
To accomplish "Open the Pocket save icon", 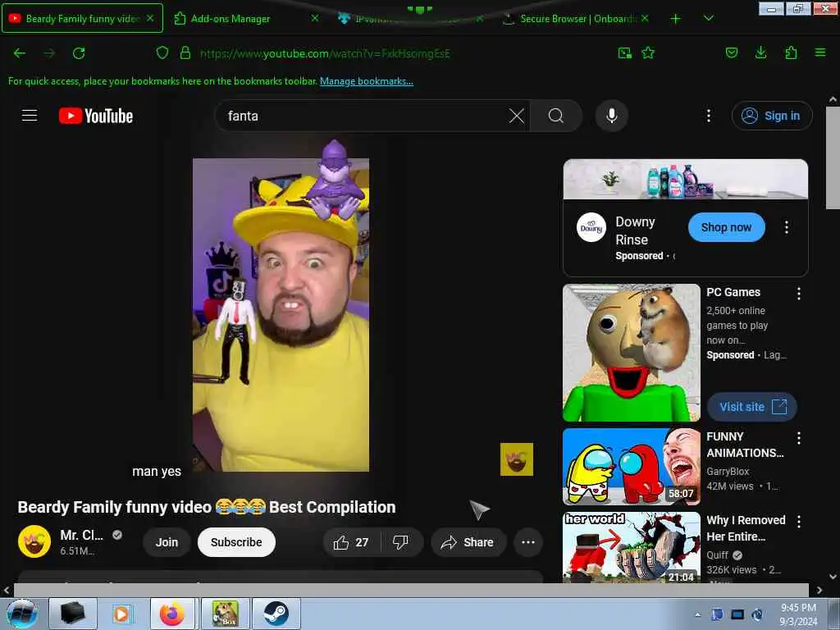I will [731, 52].
